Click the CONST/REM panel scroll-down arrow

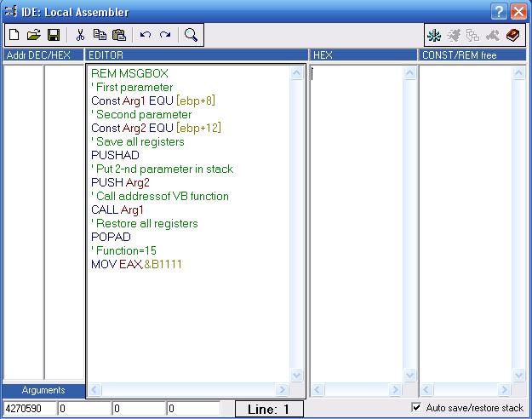pos(519,375)
